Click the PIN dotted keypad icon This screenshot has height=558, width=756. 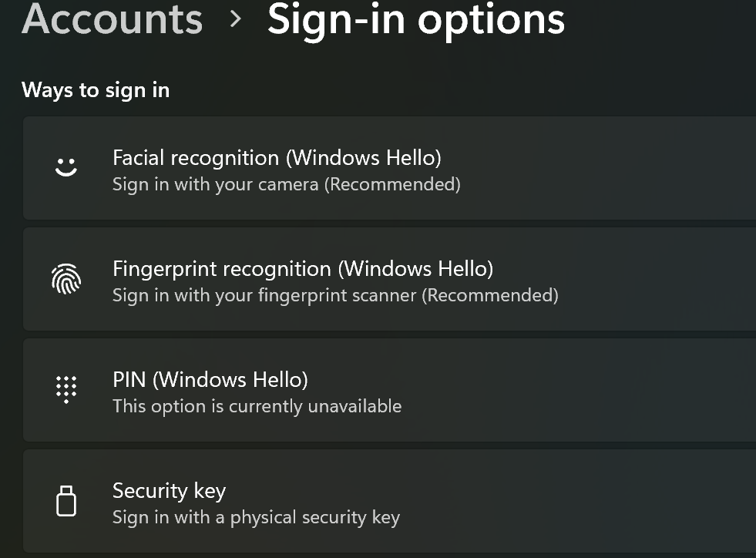point(66,389)
